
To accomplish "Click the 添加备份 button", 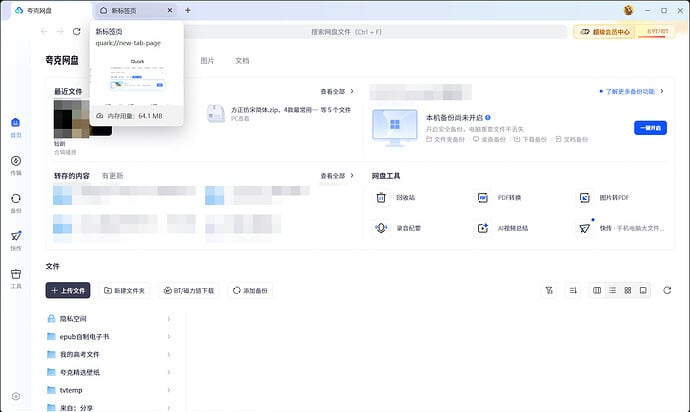I will (250, 291).
